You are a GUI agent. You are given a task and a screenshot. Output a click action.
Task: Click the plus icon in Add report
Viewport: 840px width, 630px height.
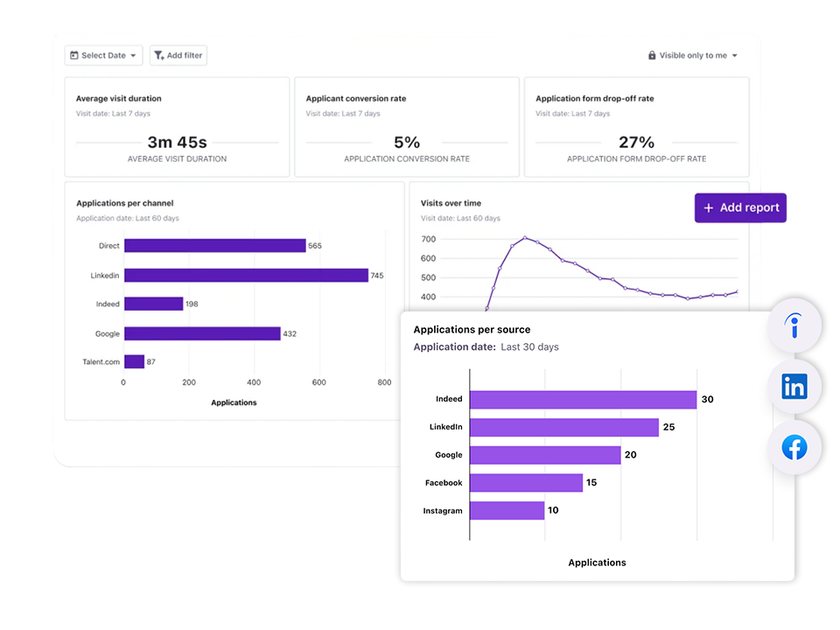click(x=709, y=208)
